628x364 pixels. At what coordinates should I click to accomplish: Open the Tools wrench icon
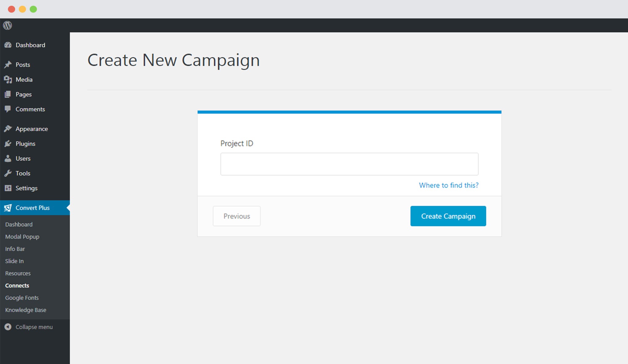click(8, 173)
